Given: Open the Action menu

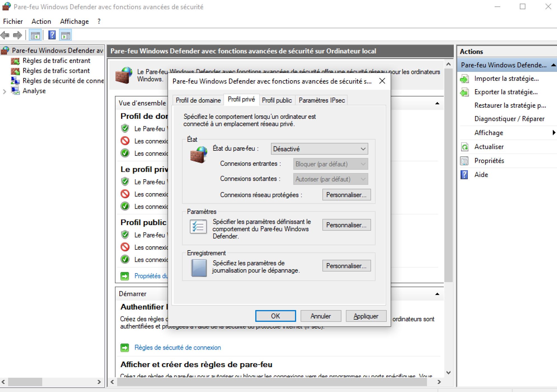Looking at the screenshot, I should pos(41,22).
